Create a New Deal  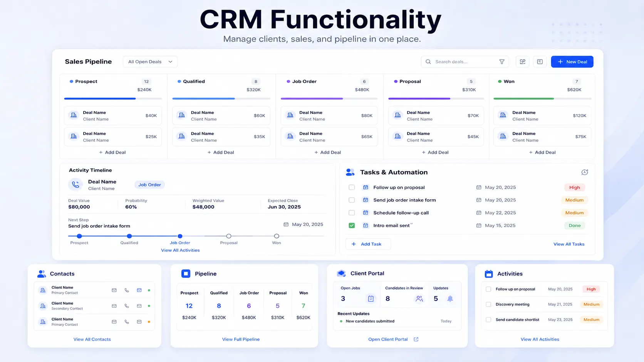point(572,62)
